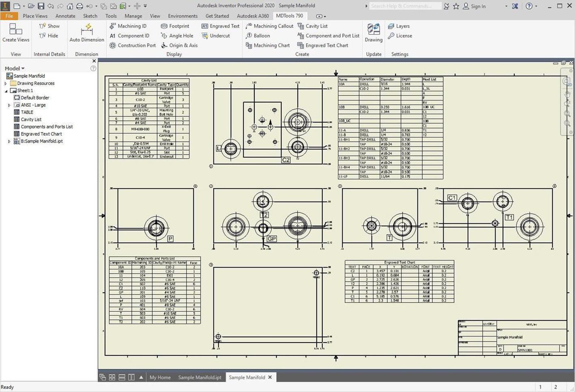Select the Engraved Text tool

(x=220, y=26)
